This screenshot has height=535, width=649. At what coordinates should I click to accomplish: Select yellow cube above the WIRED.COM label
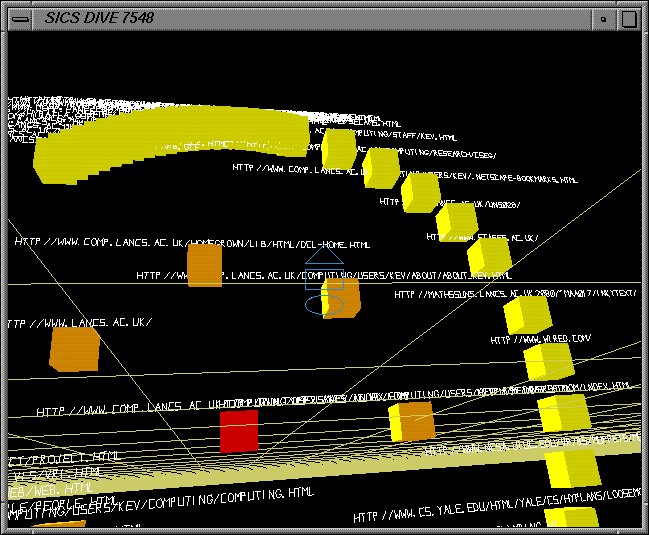pyautogui.click(x=527, y=314)
